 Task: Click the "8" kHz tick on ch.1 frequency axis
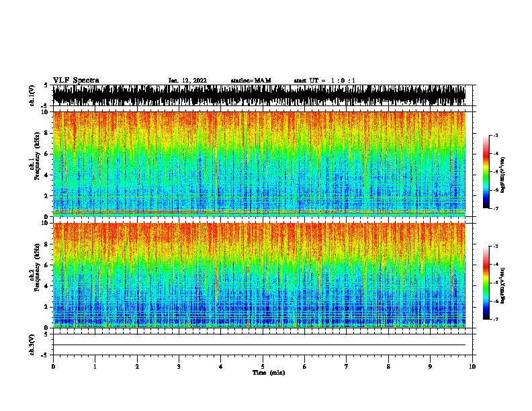click(46, 133)
